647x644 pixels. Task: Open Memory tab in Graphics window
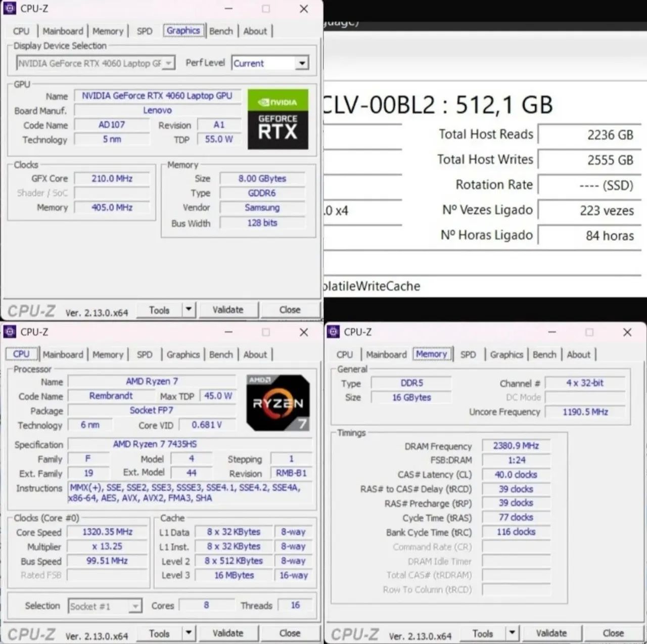tap(108, 31)
